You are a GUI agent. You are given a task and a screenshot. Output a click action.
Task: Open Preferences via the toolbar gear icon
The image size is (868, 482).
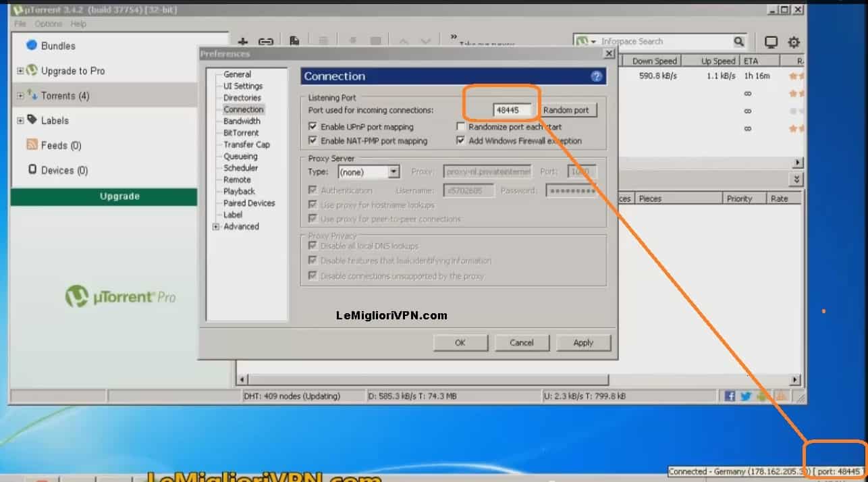(794, 42)
